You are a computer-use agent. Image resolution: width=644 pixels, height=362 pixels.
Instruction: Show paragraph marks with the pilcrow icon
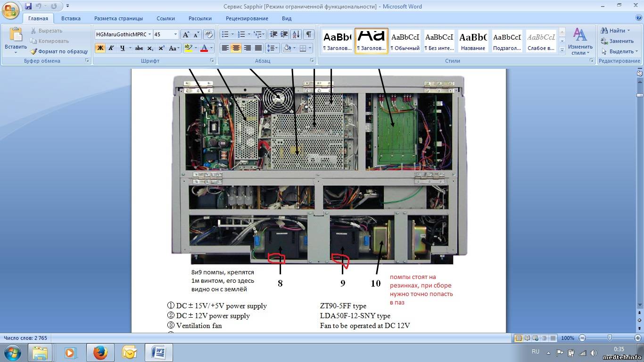click(308, 34)
